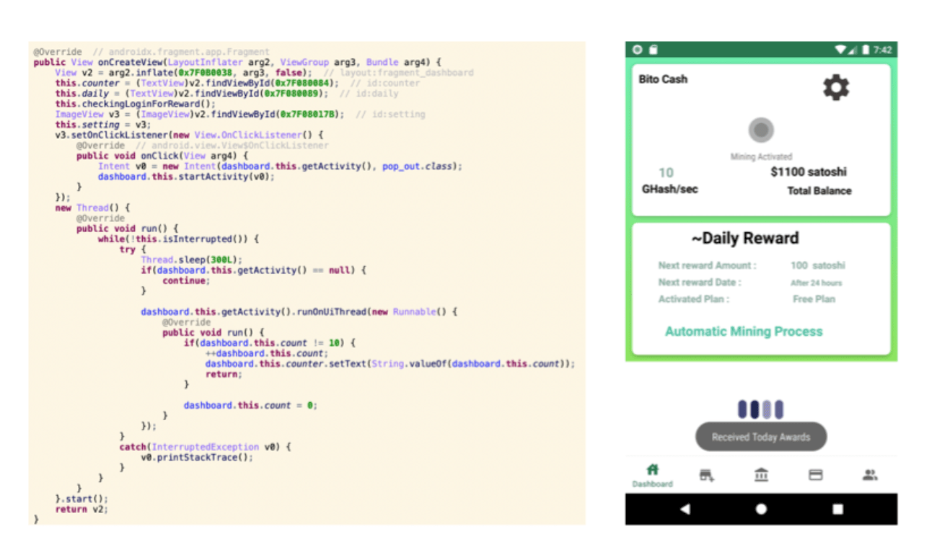Toggle the gray Mining Activated circle
Viewport: 937px width, 560px height.
pos(760,130)
